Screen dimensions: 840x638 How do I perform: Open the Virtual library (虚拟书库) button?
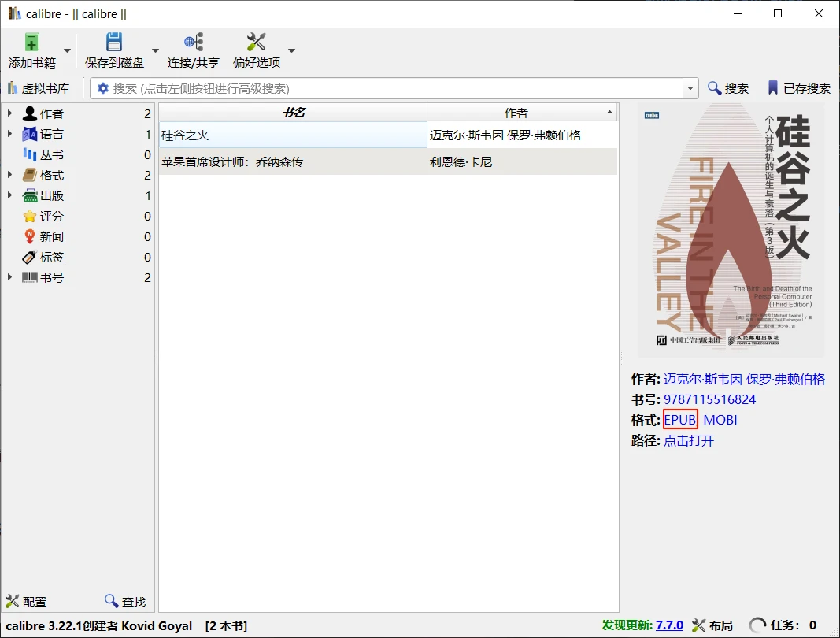pos(39,88)
